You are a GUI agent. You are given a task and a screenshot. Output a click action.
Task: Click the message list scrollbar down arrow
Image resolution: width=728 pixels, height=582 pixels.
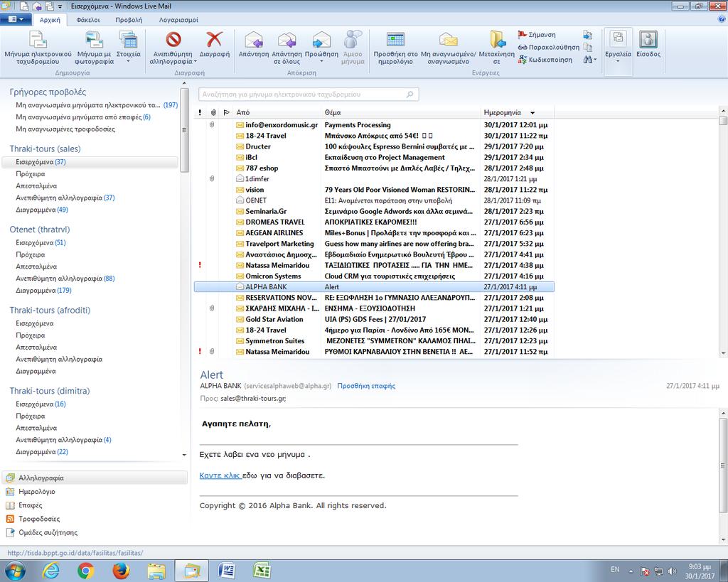point(723,353)
